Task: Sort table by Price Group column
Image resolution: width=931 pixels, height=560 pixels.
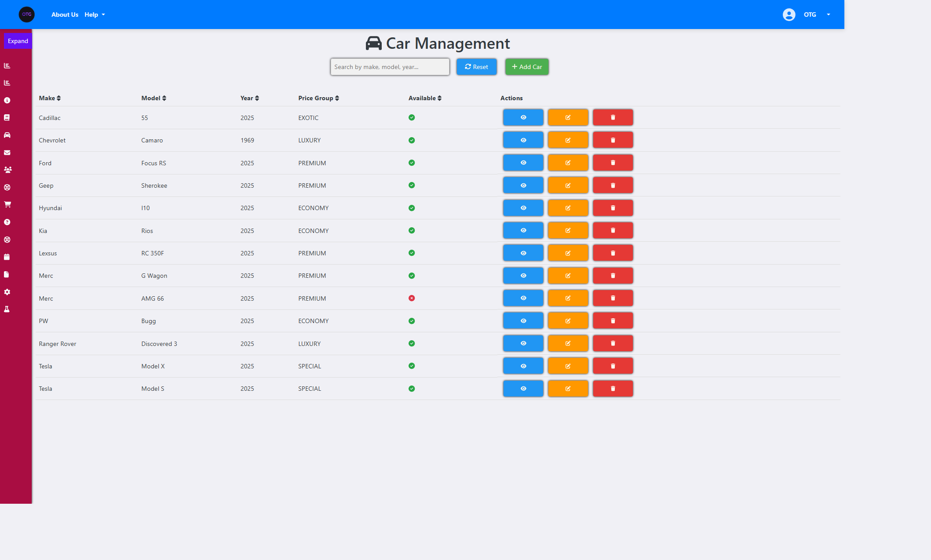Action: [x=318, y=98]
